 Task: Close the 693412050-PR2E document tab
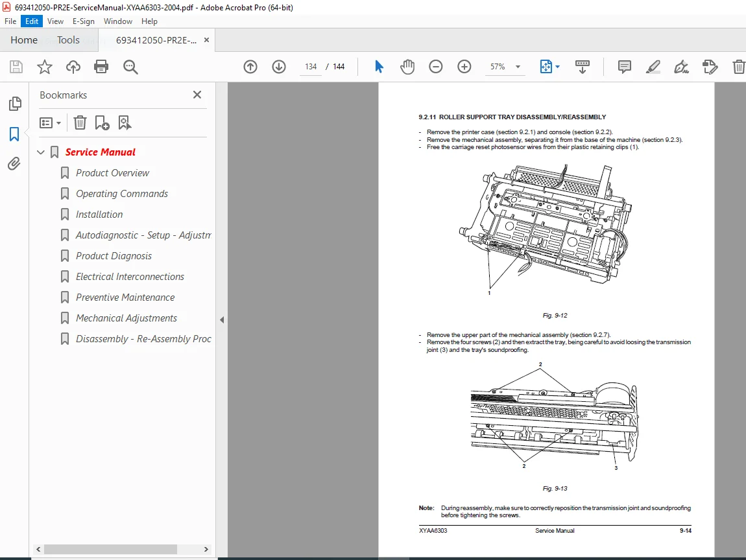click(x=206, y=40)
